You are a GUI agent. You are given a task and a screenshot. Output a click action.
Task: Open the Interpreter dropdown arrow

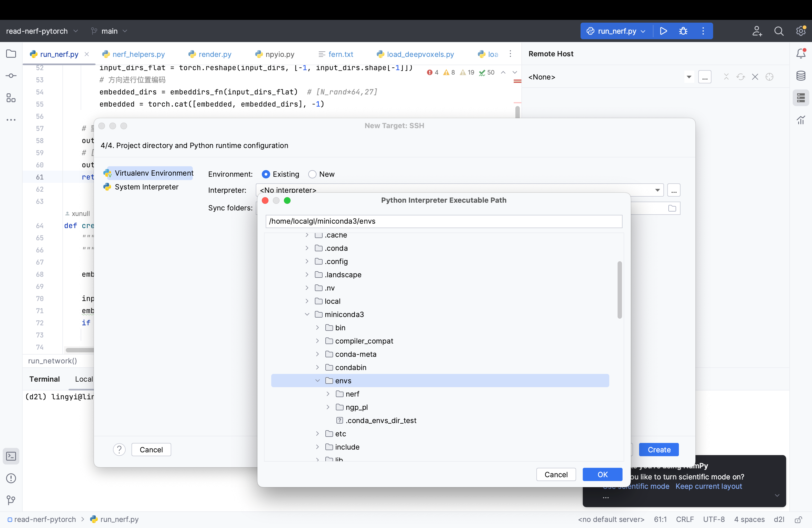click(x=657, y=190)
